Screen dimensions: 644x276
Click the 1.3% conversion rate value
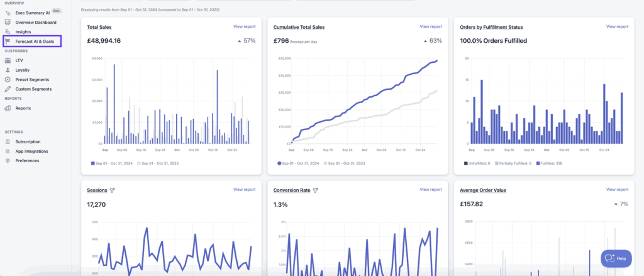(280, 204)
